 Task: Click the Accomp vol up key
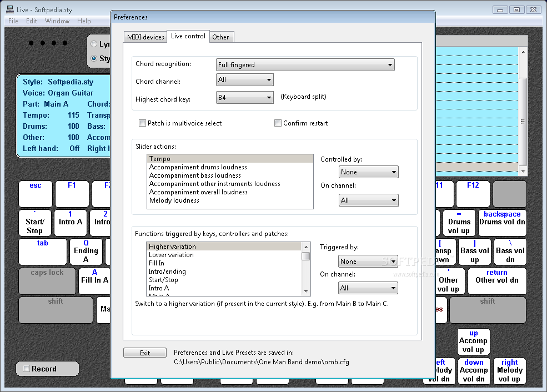[x=473, y=341]
